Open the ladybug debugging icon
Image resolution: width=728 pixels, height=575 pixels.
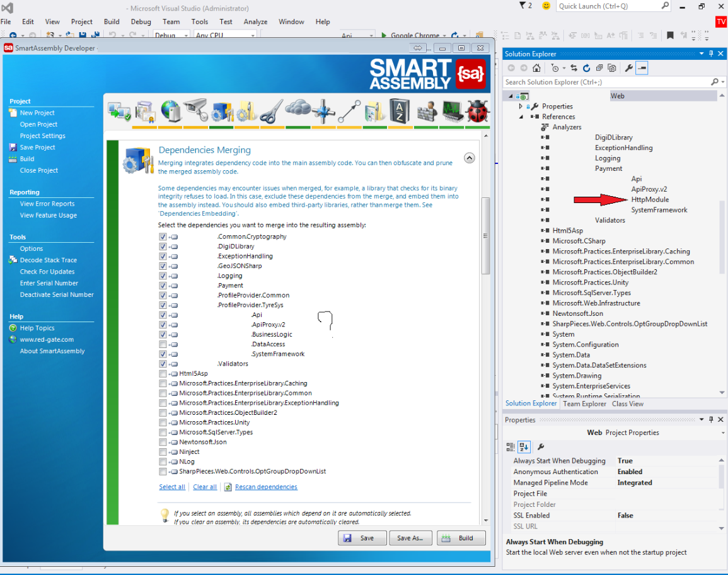click(x=477, y=111)
